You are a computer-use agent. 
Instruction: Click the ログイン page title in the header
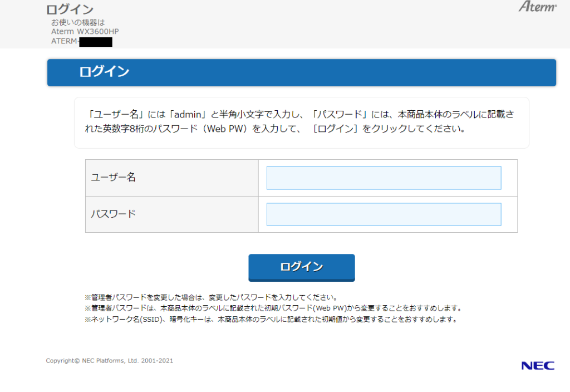tap(70, 9)
